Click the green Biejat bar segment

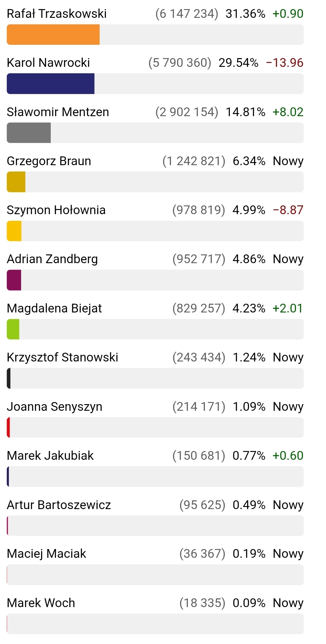(x=13, y=329)
